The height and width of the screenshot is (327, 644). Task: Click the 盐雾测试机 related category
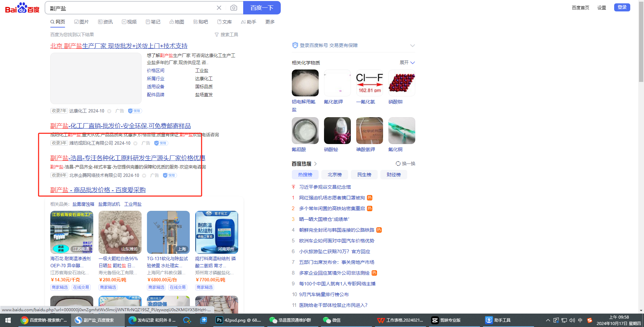(x=109, y=204)
